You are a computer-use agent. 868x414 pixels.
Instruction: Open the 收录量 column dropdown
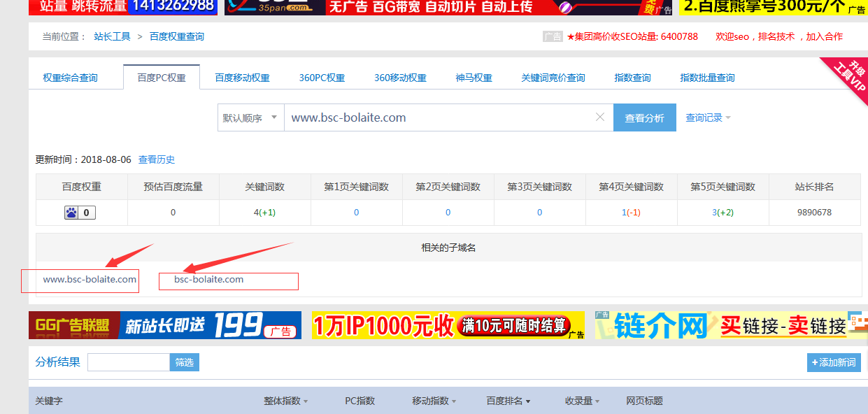(x=583, y=401)
